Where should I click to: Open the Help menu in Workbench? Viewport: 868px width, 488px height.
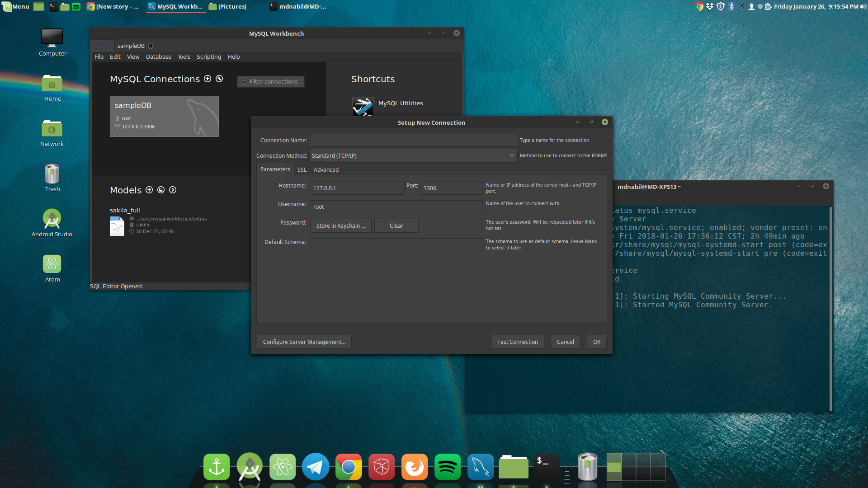pyautogui.click(x=234, y=56)
